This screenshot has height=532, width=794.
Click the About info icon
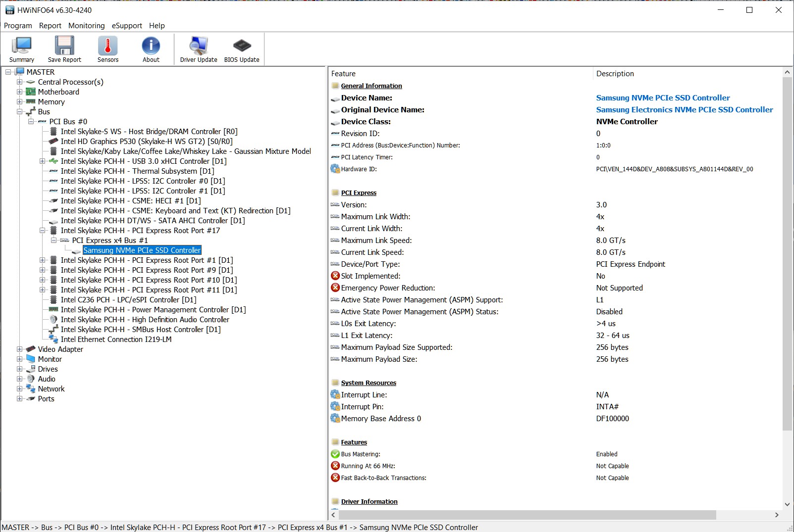[x=151, y=46]
